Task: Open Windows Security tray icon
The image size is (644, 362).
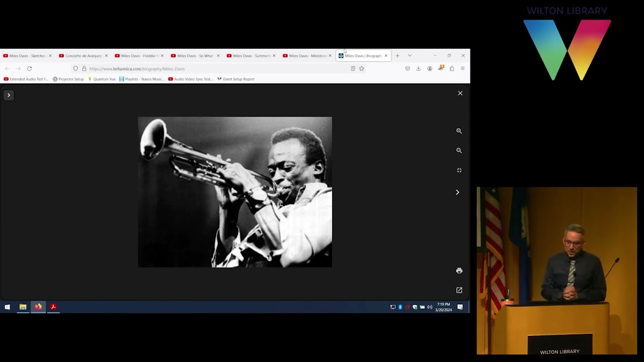Action: coord(415,307)
